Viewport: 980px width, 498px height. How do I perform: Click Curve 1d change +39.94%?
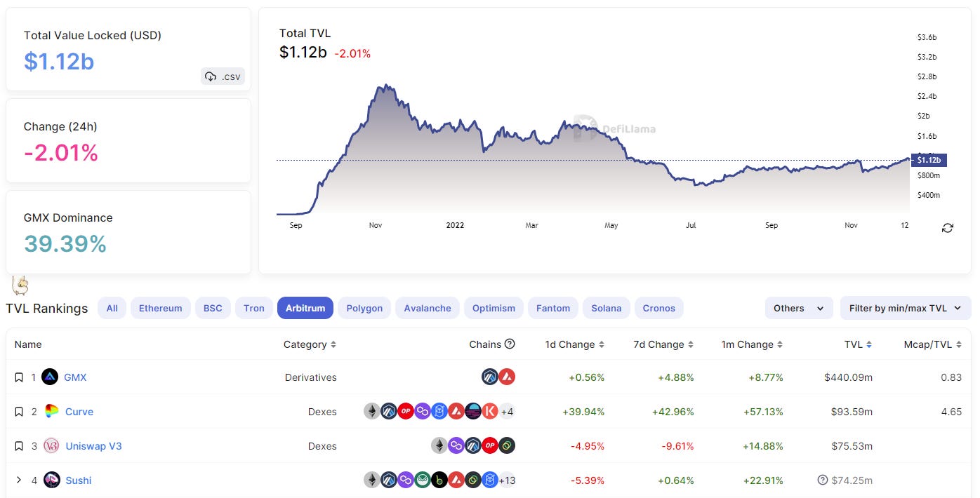(583, 412)
